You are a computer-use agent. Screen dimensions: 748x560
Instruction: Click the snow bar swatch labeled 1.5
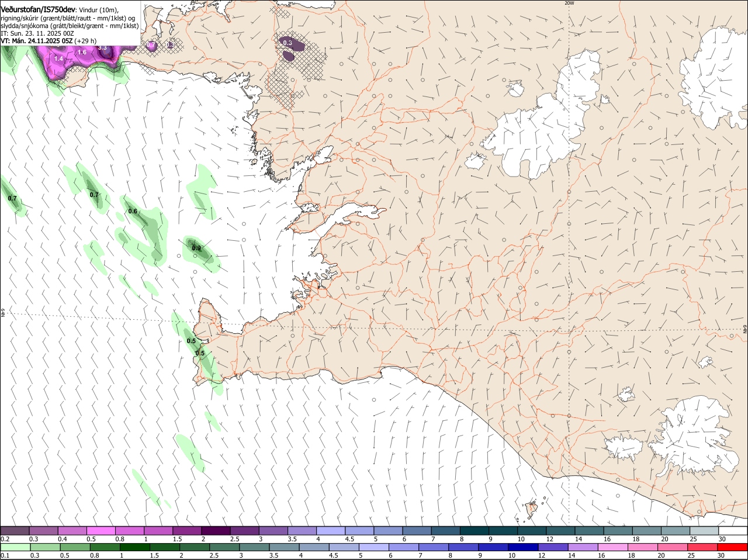coord(187,531)
